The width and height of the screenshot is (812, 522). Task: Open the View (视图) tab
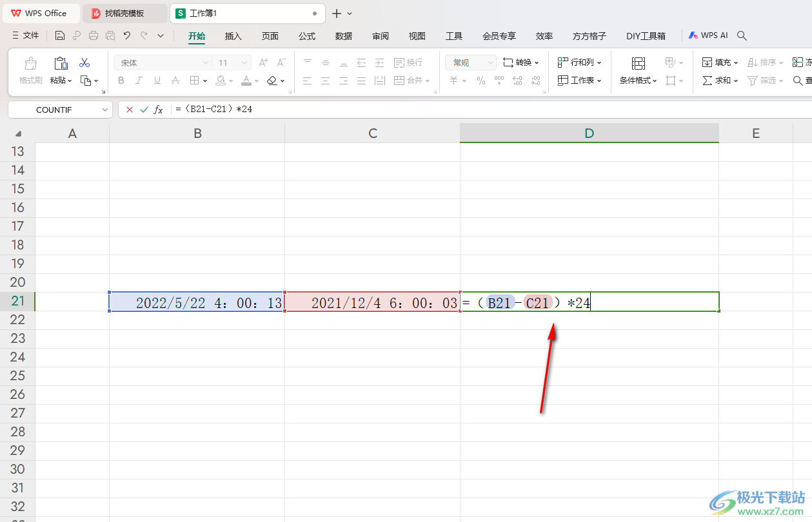(x=417, y=36)
